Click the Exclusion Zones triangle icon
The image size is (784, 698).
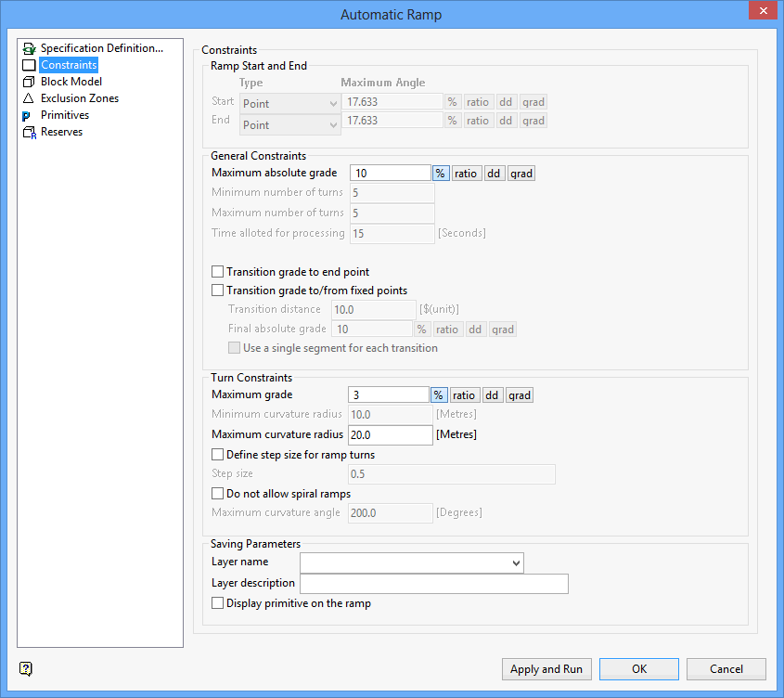[29, 98]
